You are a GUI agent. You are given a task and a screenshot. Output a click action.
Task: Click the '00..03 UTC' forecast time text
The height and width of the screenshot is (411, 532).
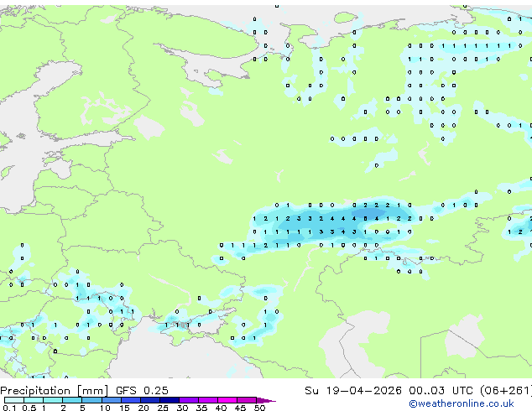tap(441, 391)
